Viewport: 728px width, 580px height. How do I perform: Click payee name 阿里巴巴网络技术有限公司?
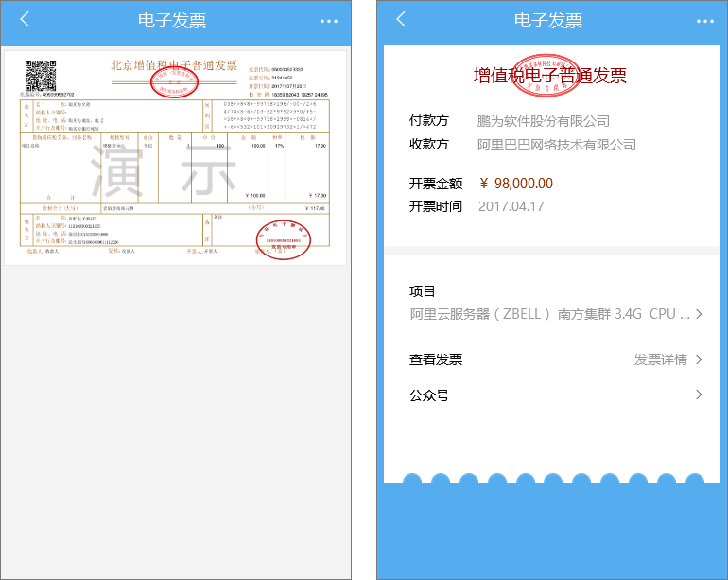point(556,145)
